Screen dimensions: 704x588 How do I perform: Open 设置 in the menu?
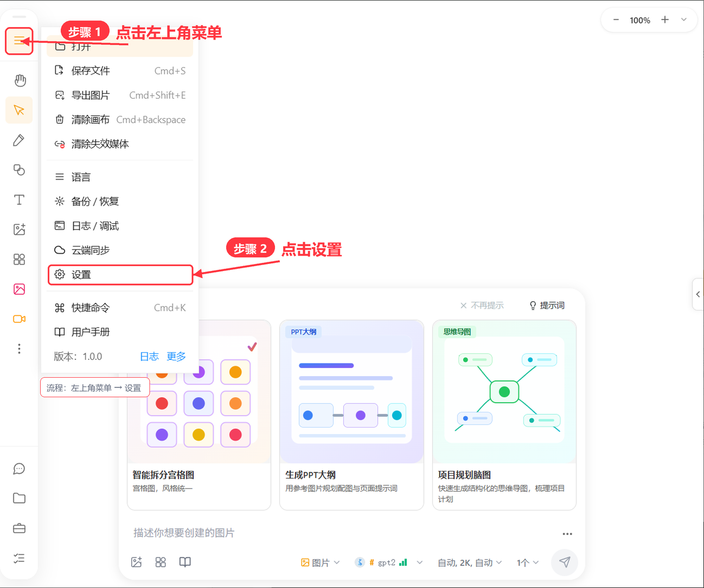point(120,275)
